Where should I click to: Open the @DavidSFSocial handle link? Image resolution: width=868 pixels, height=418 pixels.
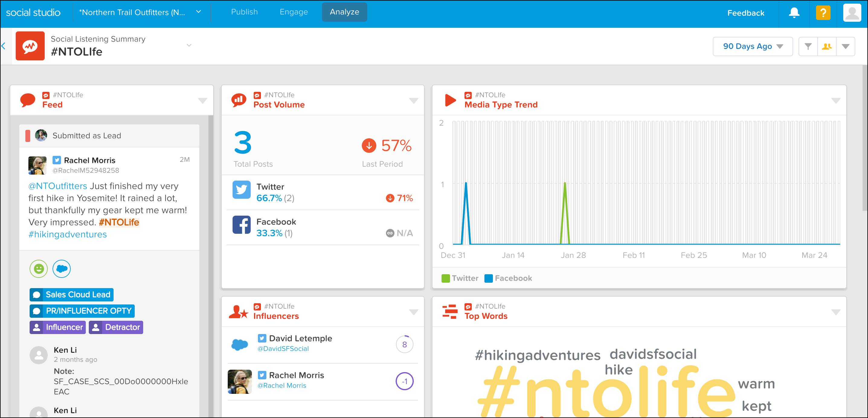(x=283, y=349)
